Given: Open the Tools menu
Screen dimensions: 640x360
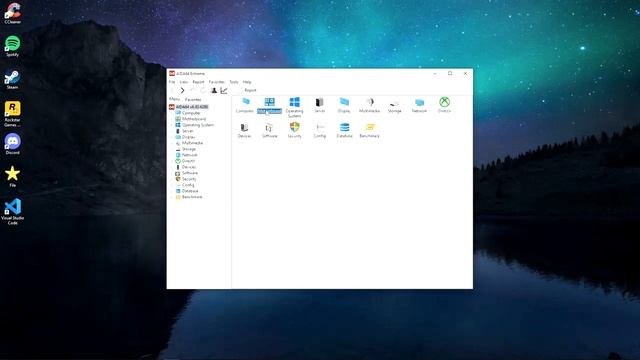Looking at the screenshot, I should click(x=234, y=82).
